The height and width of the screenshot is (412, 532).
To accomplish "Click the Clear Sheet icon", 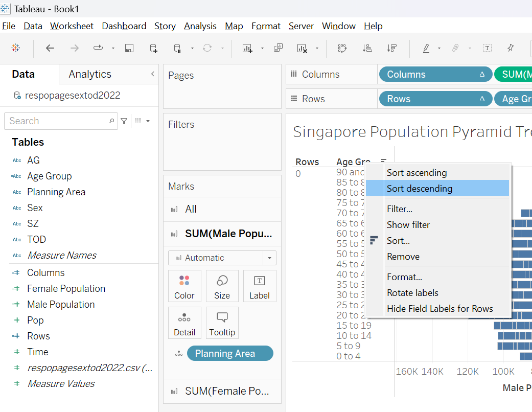I will [302, 48].
